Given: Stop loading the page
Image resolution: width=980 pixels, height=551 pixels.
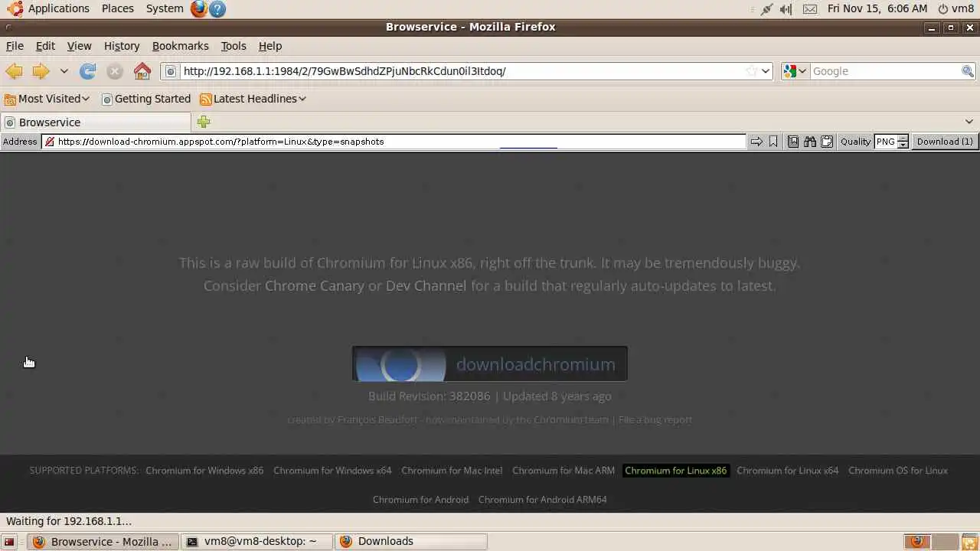Looking at the screenshot, I should click(x=115, y=71).
